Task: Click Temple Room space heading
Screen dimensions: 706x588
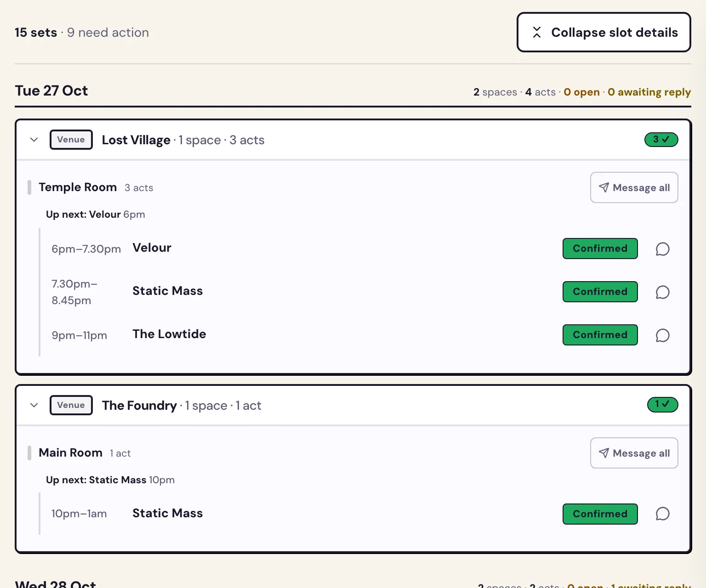Action: pyautogui.click(x=78, y=187)
